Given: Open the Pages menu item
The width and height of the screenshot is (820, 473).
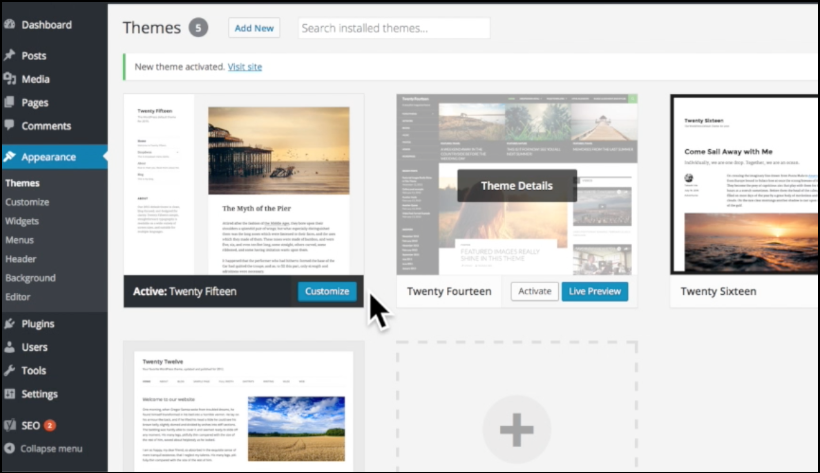Looking at the screenshot, I should click(35, 103).
